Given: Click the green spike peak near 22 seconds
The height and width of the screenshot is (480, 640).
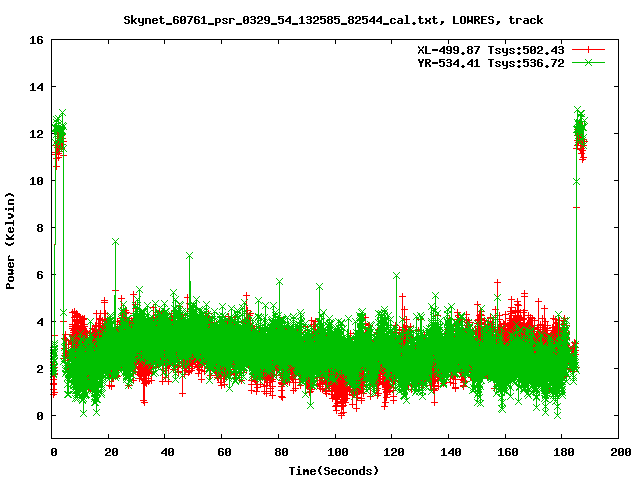Looking at the screenshot, I should [115, 242].
